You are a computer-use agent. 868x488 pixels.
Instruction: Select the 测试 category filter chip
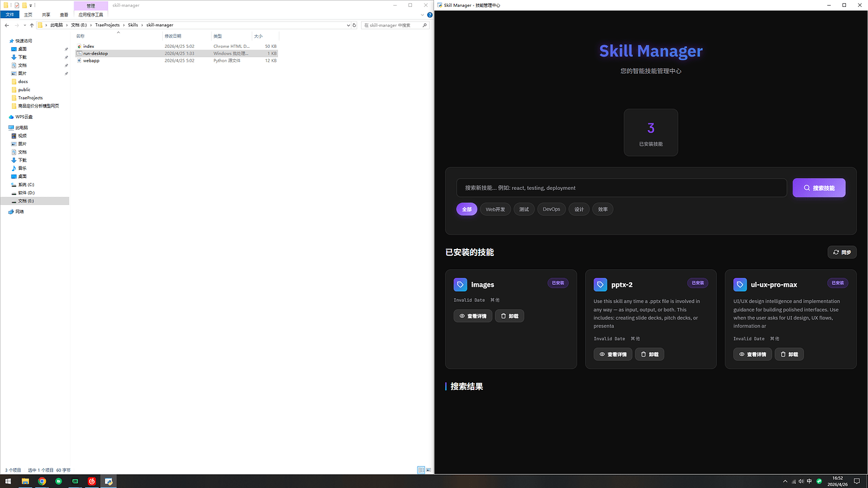click(524, 209)
